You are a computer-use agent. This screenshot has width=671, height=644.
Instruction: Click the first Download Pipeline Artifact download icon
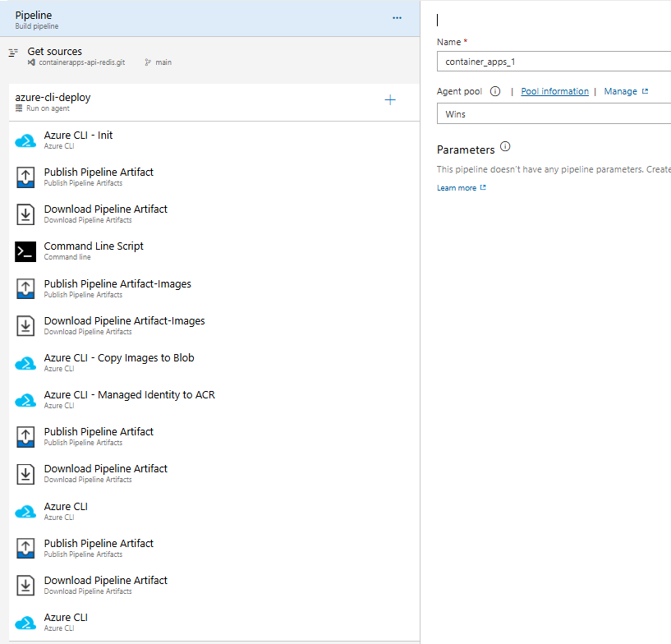tap(25, 214)
